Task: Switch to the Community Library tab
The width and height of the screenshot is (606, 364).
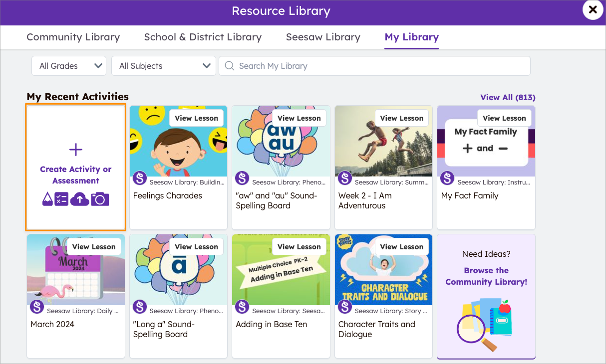Action: (x=73, y=37)
